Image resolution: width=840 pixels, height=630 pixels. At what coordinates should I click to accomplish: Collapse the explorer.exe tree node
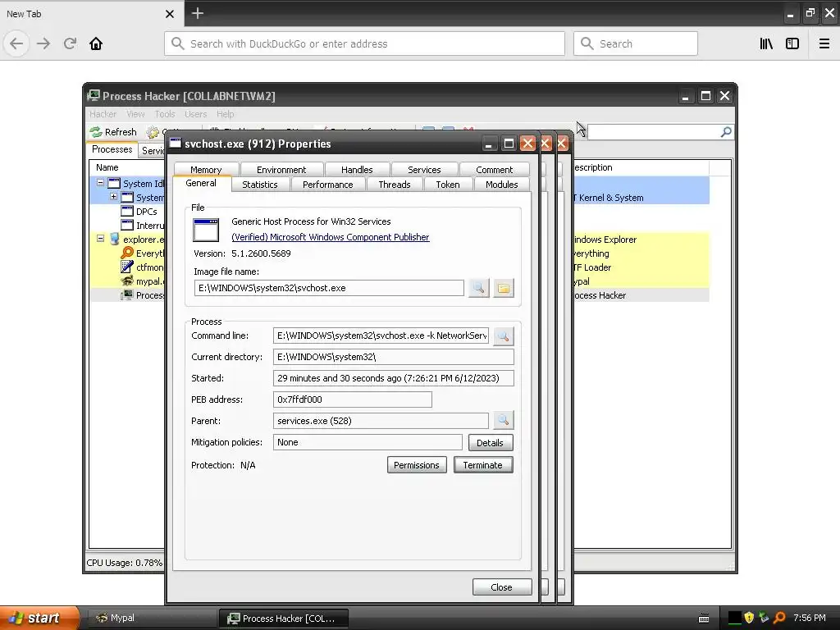(100, 239)
